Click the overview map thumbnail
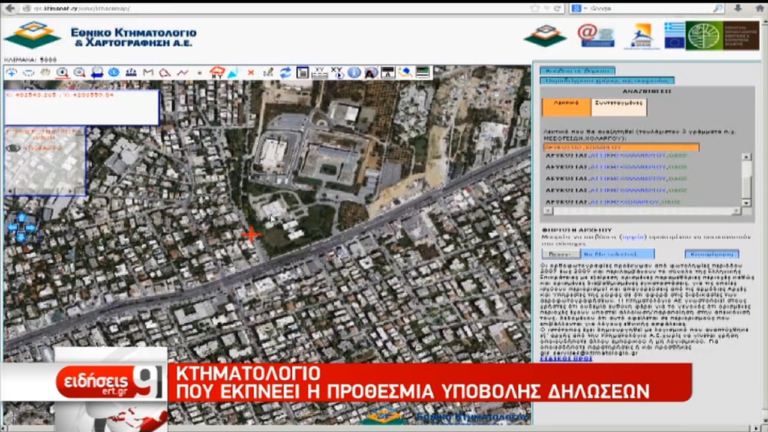The height and width of the screenshot is (432, 768). click(45, 162)
